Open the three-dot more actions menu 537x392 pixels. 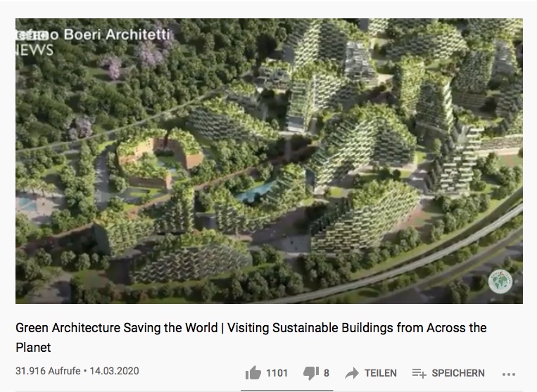tap(509, 374)
